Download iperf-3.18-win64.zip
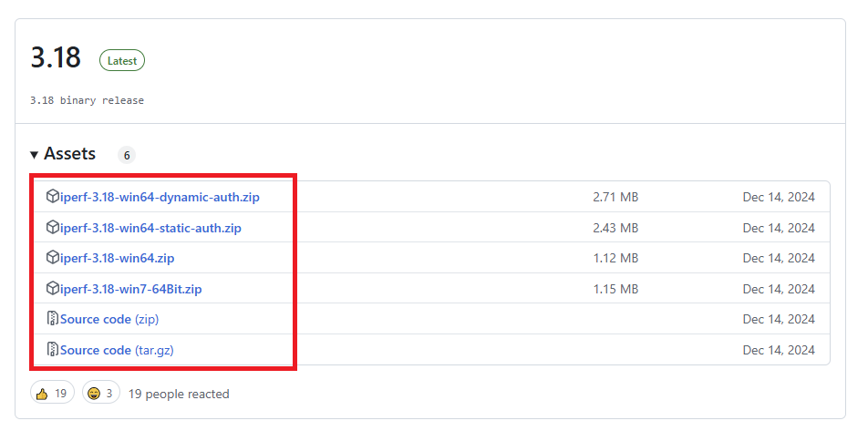Image resolution: width=868 pixels, height=431 pixels. [x=117, y=259]
